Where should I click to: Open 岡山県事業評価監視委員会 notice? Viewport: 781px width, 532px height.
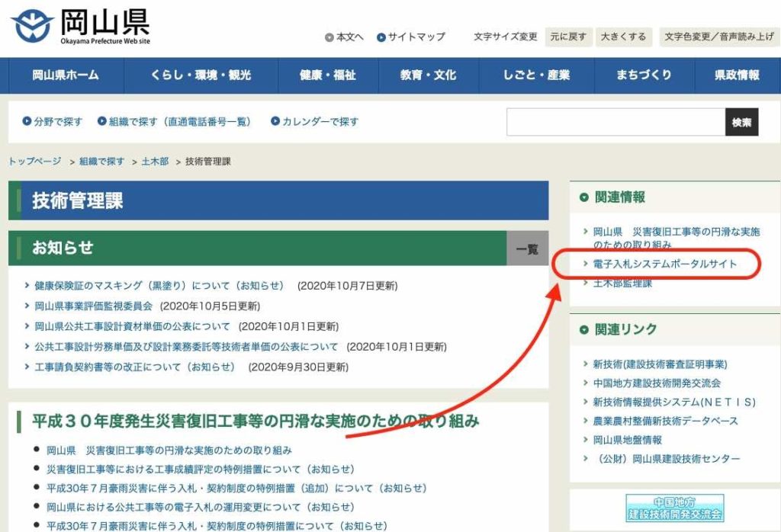tap(93, 306)
